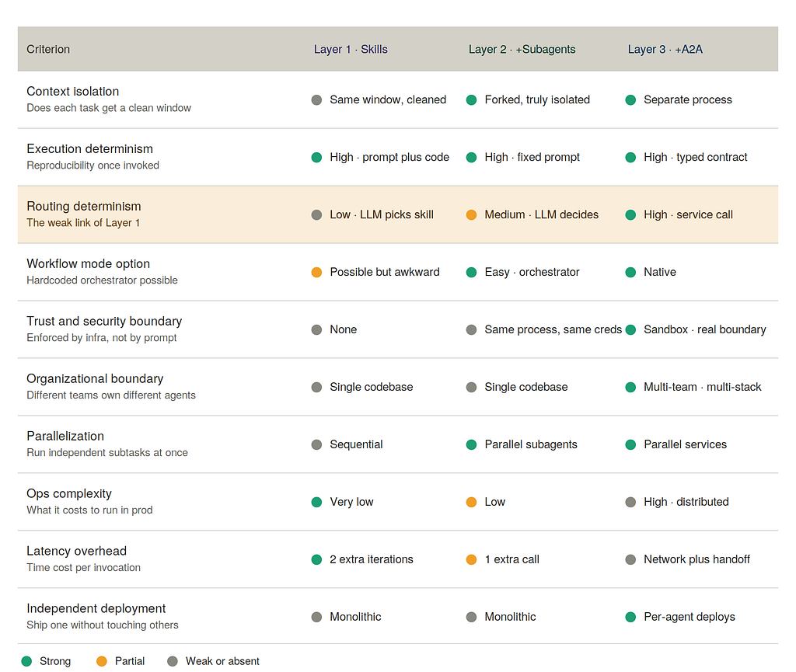The image size is (796, 672).
Task: Click 'The weak link of Layer 1' subtitle
Action: (x=83, y=223)
